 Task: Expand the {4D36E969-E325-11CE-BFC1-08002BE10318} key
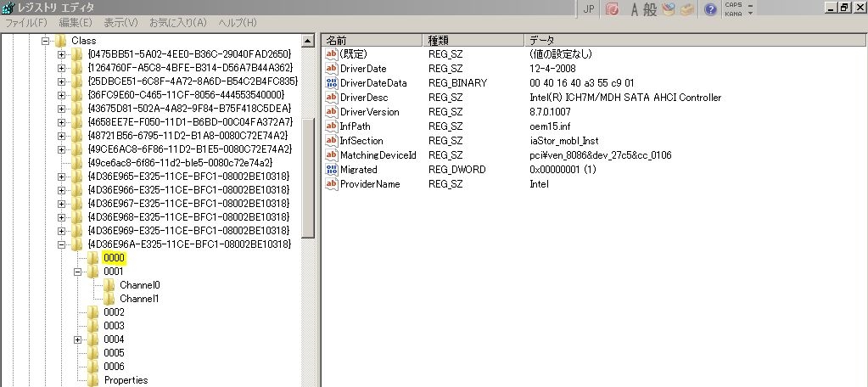coord(61,230)
